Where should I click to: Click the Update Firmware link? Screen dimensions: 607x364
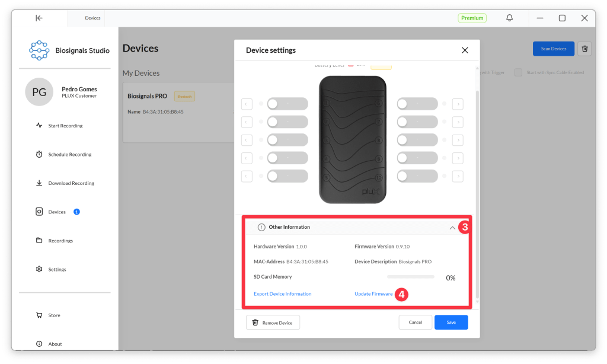[x=373, y=294]
